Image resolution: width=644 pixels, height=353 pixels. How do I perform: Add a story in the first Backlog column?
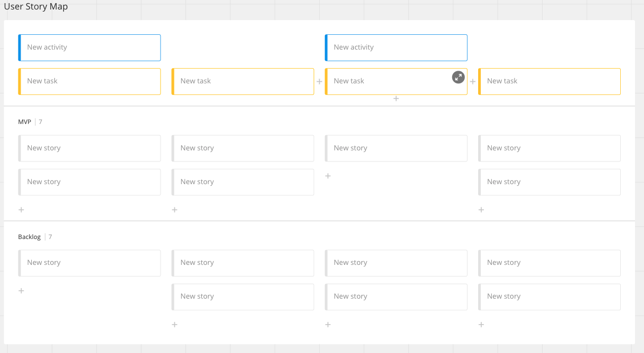click(21, 291)
